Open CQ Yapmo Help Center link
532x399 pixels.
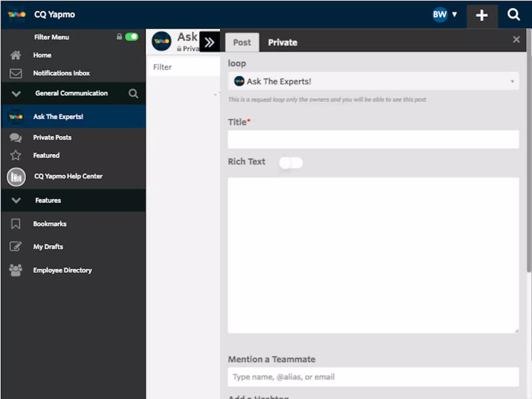pos(68,177)
